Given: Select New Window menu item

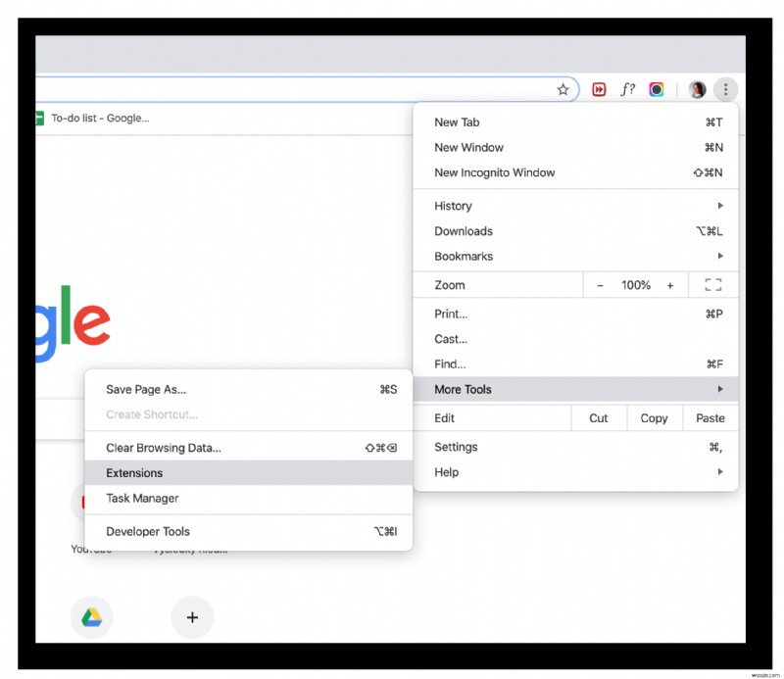Looking at the screenshot, I should [x=575, y=148].
